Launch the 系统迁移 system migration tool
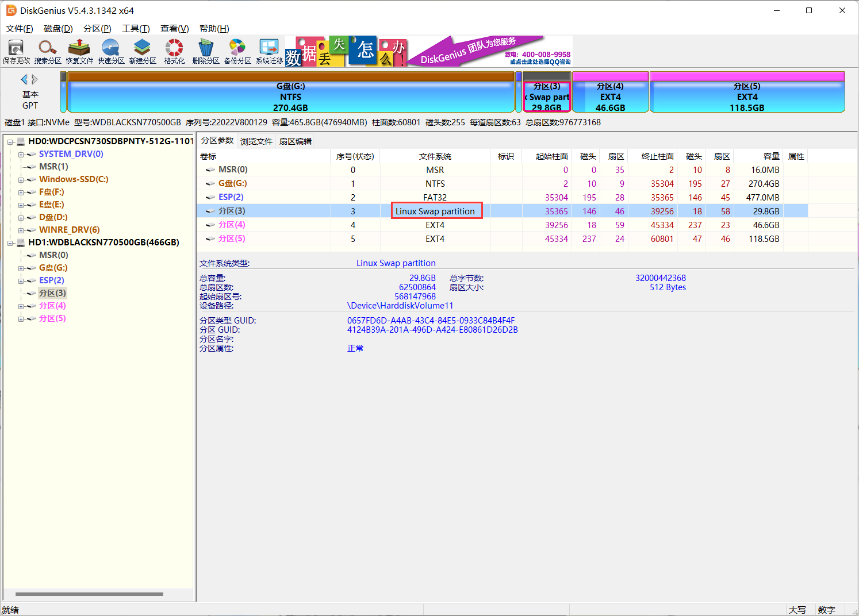The width and height of the screenshot is (859, 616). click(x=269, y=52)
